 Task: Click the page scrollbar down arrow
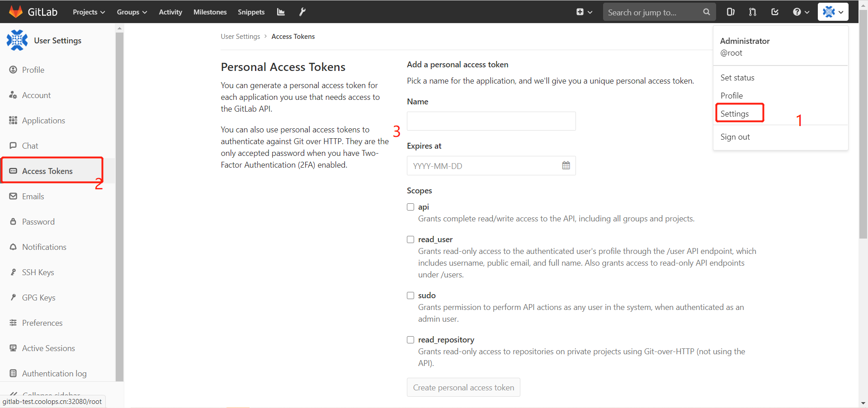863,403
